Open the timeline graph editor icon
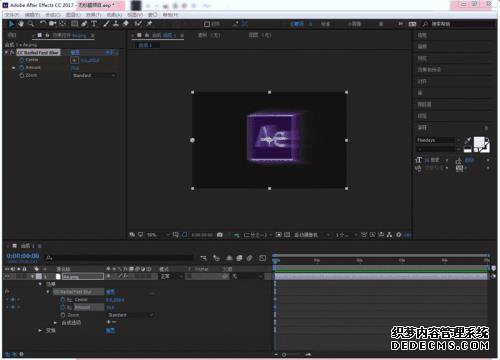 tap(263, 258)
